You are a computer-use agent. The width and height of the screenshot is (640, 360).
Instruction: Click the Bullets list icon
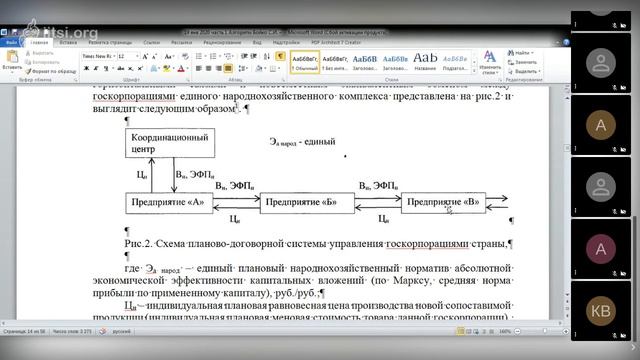coord(200,56)
